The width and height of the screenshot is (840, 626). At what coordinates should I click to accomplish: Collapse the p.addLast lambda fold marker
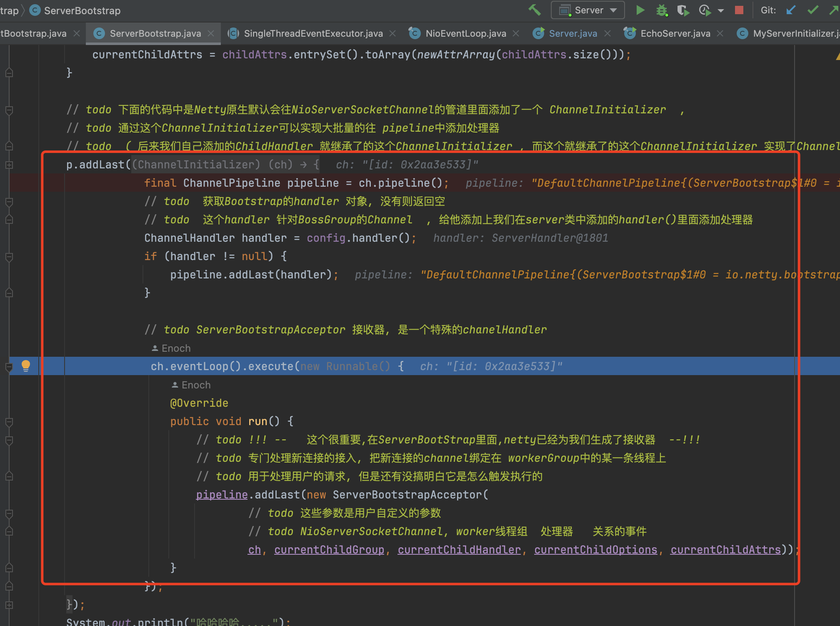tap(9, 165)
